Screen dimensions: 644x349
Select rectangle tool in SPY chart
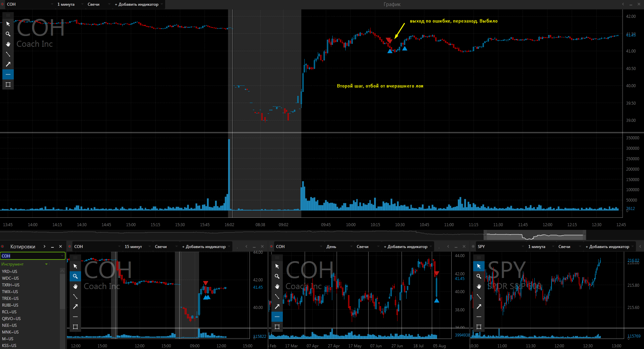pyautogui.click(x=479, y=327)
